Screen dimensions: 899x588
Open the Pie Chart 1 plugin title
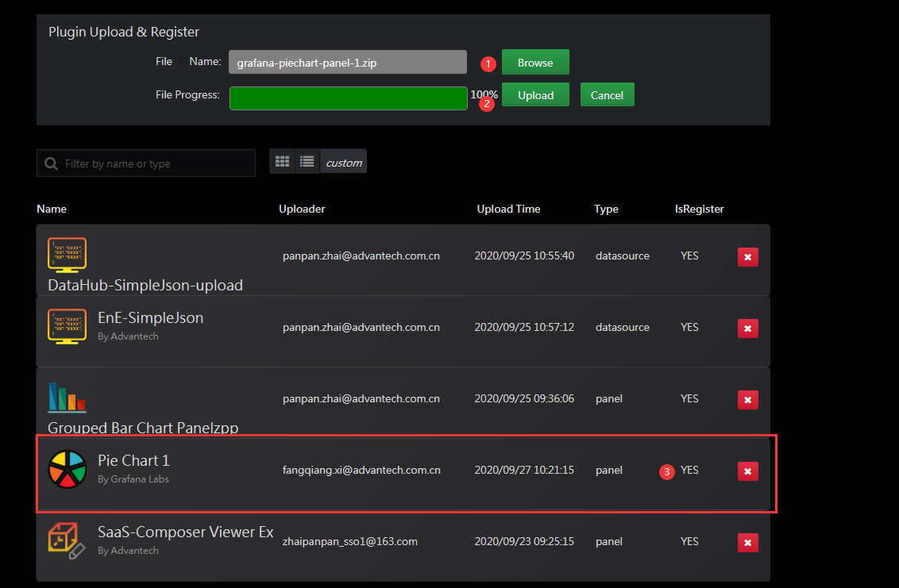[133, 460]
